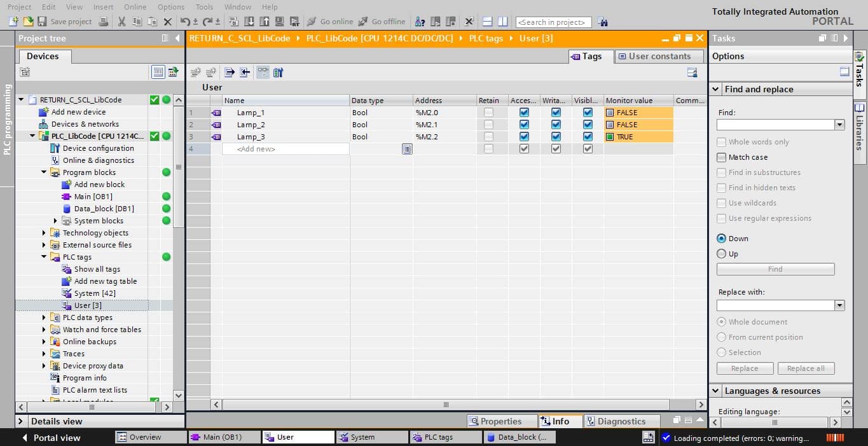The image size is (868, 446).
Task: Click the Print icon in toolbar
Action: pos(104,22)
